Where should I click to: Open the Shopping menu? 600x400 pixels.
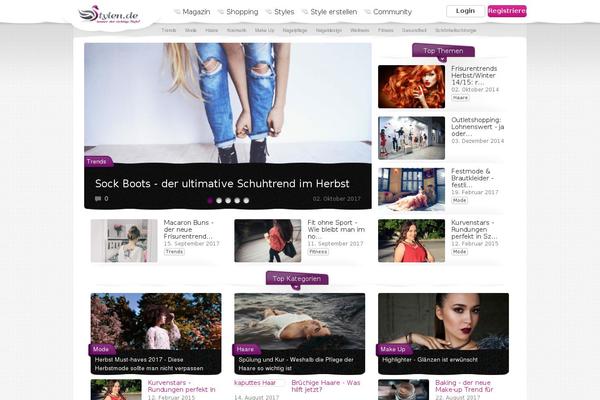(x=237, y=12)
